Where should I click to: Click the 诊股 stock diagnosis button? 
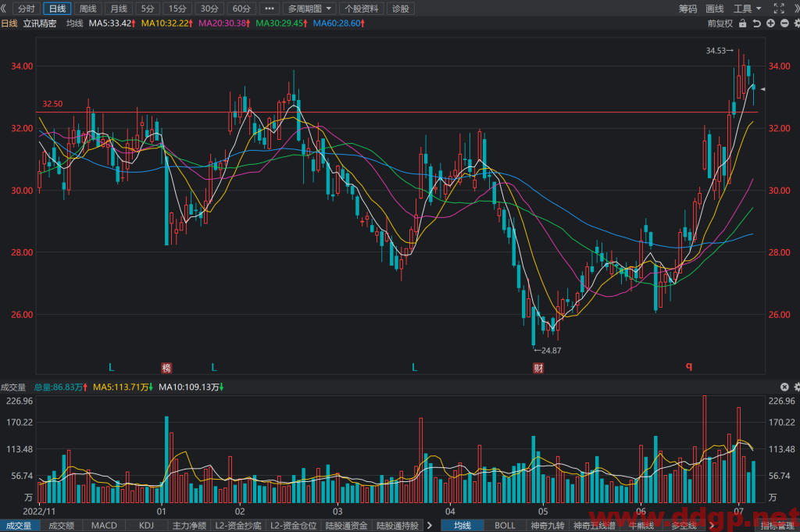[x=401, y=9]
